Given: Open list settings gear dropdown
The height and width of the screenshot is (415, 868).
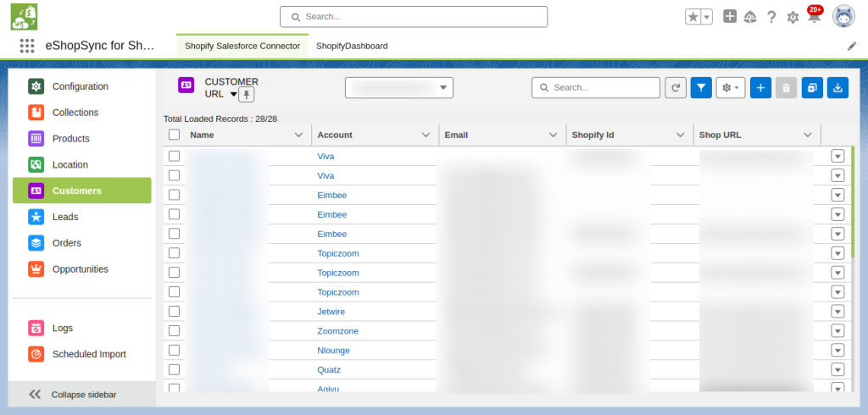Looking at the screenshot, I should (730, 87).
